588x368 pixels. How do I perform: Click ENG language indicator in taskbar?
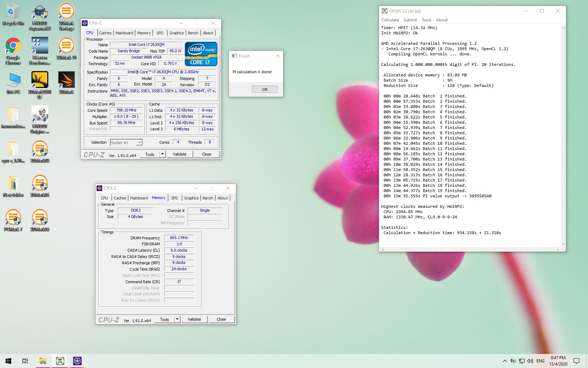[x=540, y=361]
